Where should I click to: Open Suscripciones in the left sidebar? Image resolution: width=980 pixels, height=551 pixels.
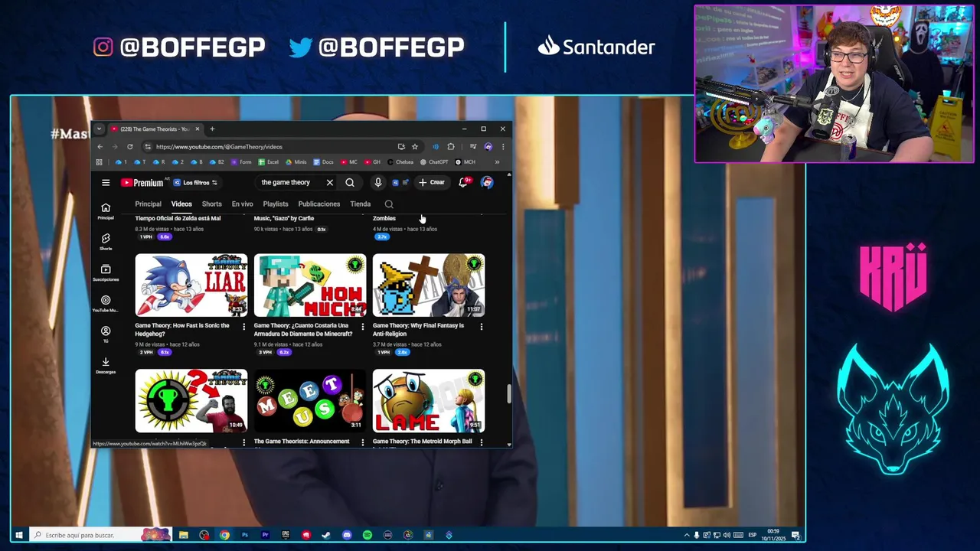(106, 273)
